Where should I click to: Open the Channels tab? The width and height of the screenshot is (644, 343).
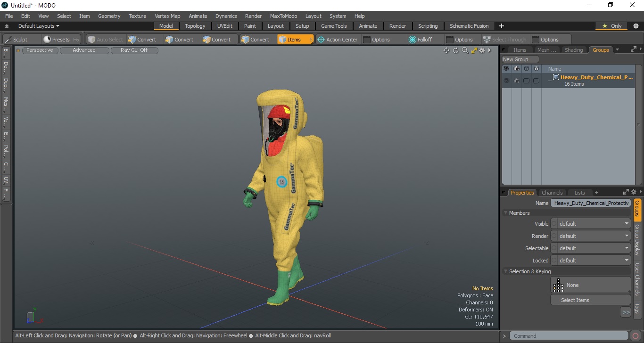[x=552, y=193]
